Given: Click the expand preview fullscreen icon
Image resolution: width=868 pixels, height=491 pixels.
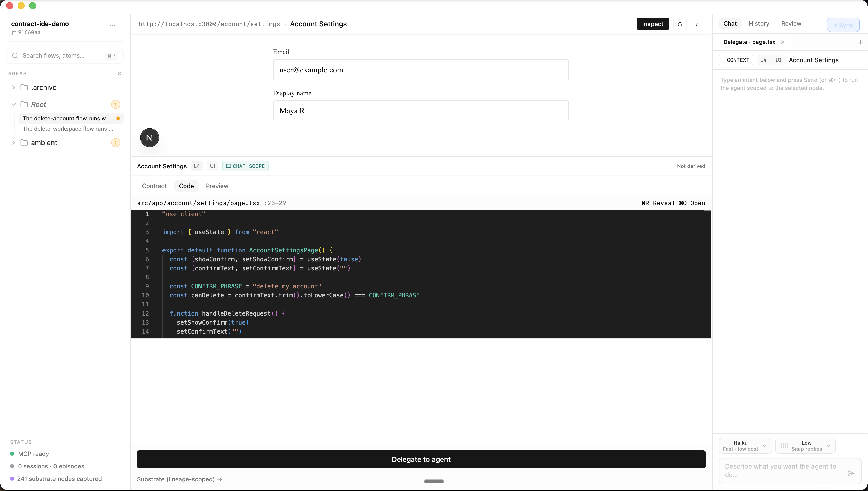Looking at the screenshot, I should point(697,24).
